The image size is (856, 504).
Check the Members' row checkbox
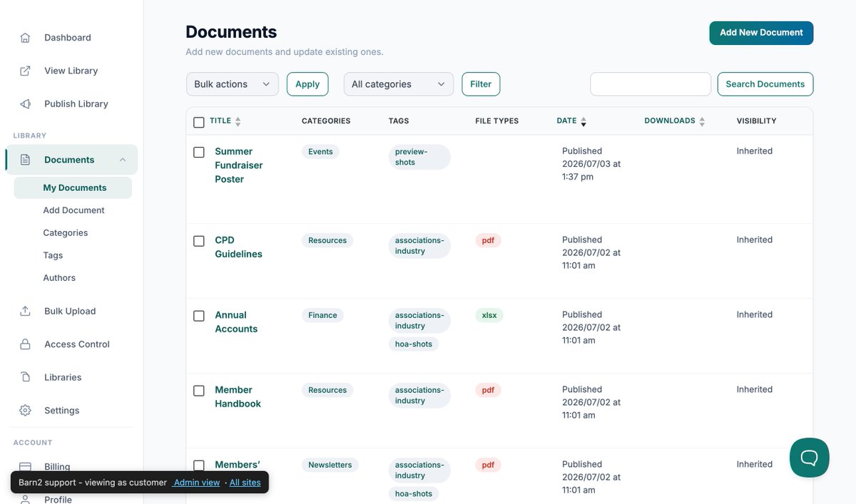tap(199, 466)
